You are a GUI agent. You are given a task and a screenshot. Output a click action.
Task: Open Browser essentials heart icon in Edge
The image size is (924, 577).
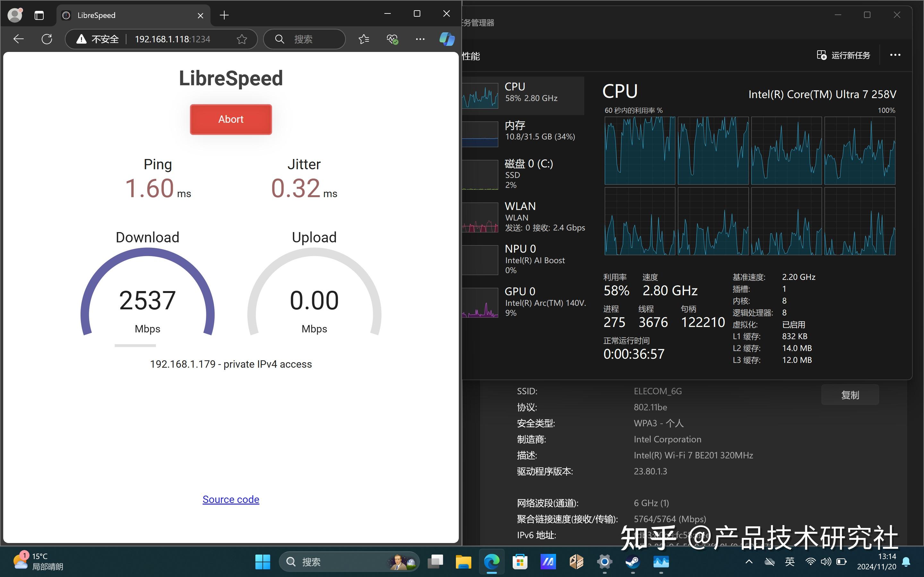(392, 39)
